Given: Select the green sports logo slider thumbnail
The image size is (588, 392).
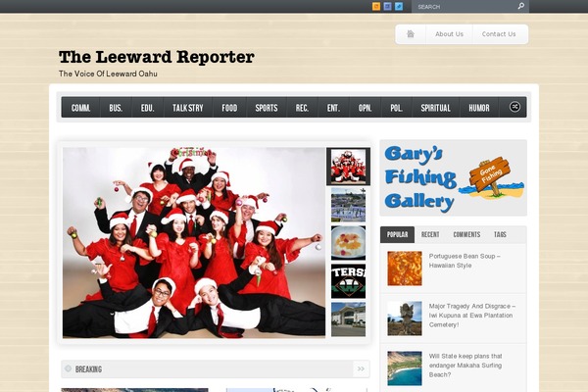Looking at the screenshot, I should (348, 281).
